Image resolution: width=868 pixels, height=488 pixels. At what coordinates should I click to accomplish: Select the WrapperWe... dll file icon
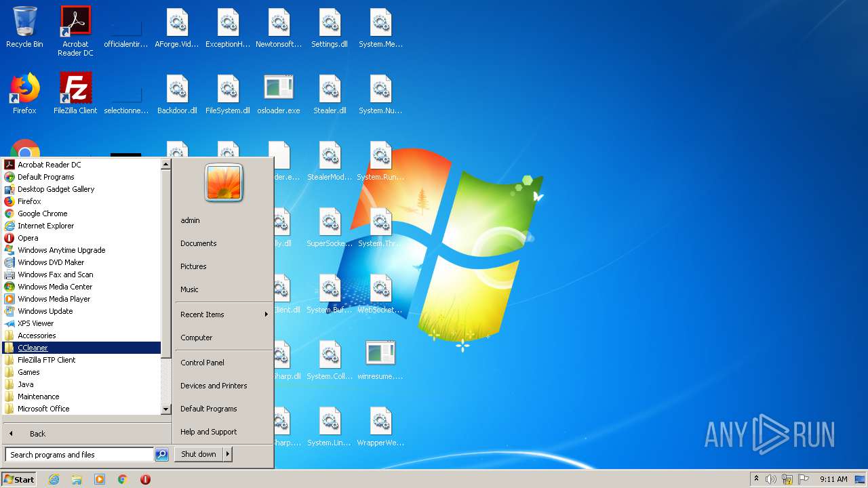[x=380, y=426]
